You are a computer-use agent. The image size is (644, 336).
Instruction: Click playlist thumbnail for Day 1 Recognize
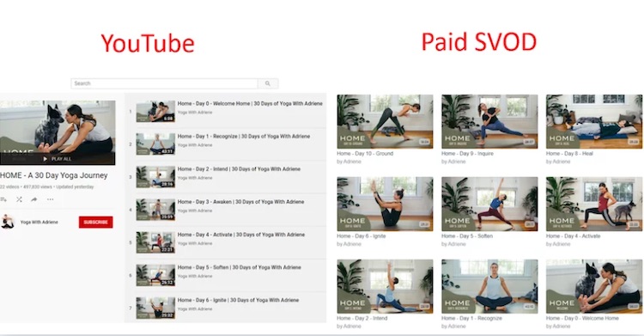click(x=155, y=144)
